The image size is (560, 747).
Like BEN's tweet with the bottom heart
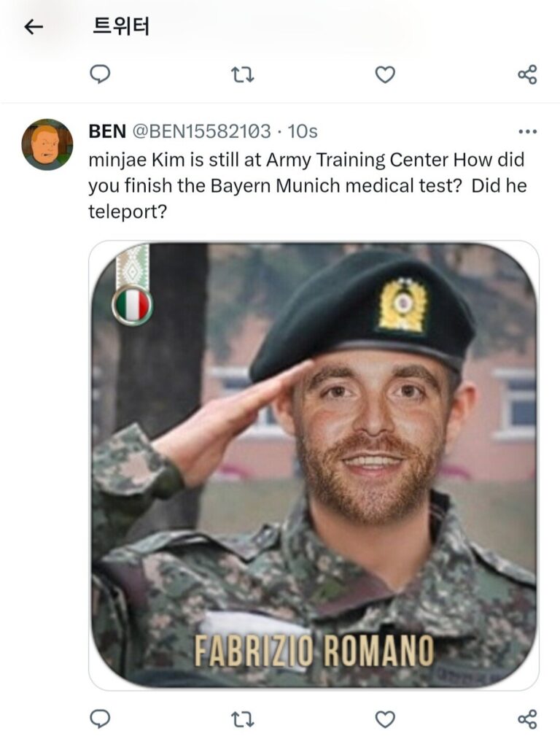385,719
